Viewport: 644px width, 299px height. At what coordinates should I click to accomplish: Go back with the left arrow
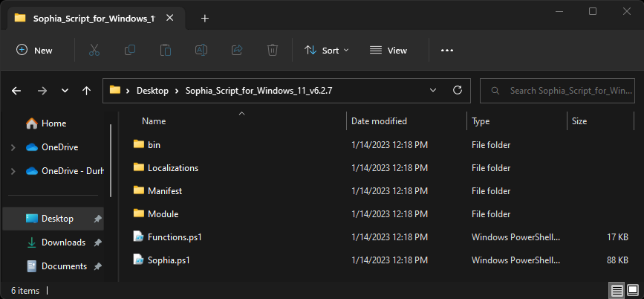16,91
